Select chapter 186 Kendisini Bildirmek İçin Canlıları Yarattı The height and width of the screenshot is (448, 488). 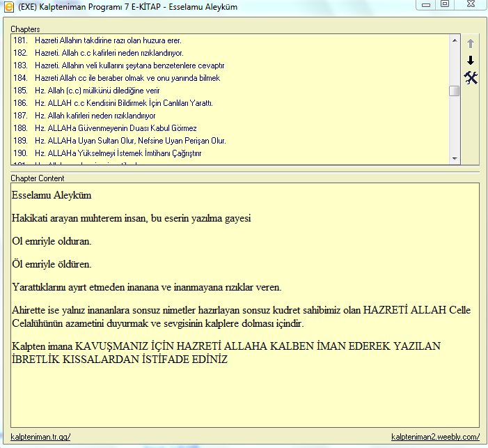[230, 103]
